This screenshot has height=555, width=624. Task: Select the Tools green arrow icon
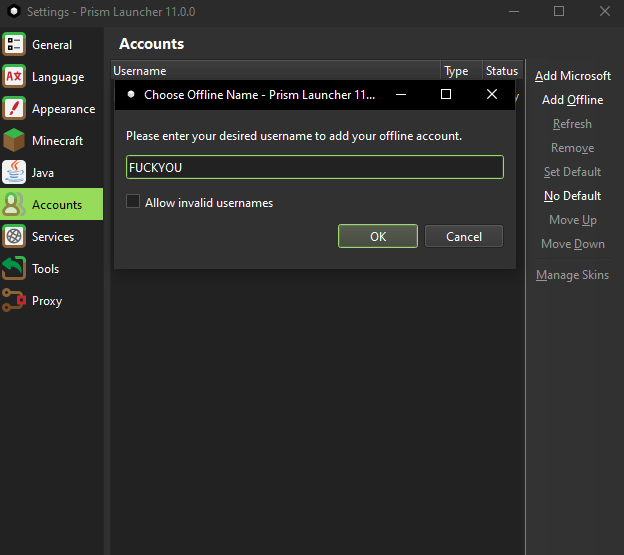point(14,269)
